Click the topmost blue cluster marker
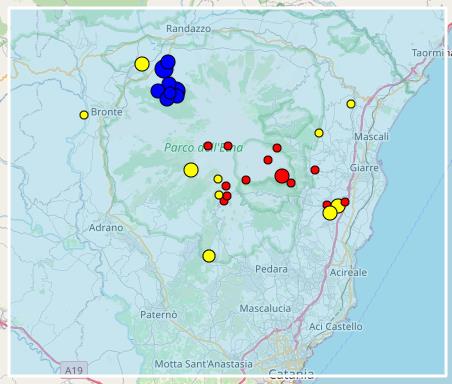This screenshot has width=452, height=384. click(168, 62)
